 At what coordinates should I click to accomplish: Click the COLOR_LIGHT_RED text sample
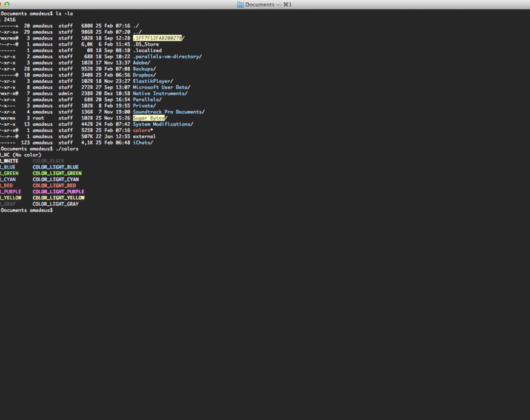[x=54, y=185]
